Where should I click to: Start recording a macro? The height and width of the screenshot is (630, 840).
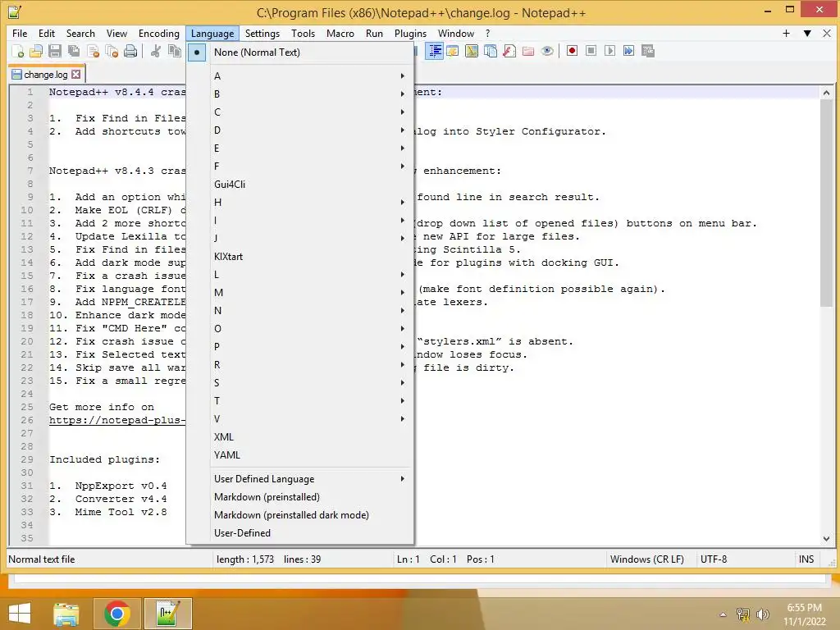coord(572,51)
